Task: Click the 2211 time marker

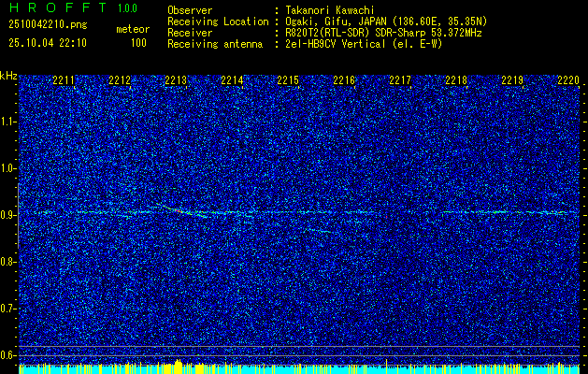Action: [64, 80]
